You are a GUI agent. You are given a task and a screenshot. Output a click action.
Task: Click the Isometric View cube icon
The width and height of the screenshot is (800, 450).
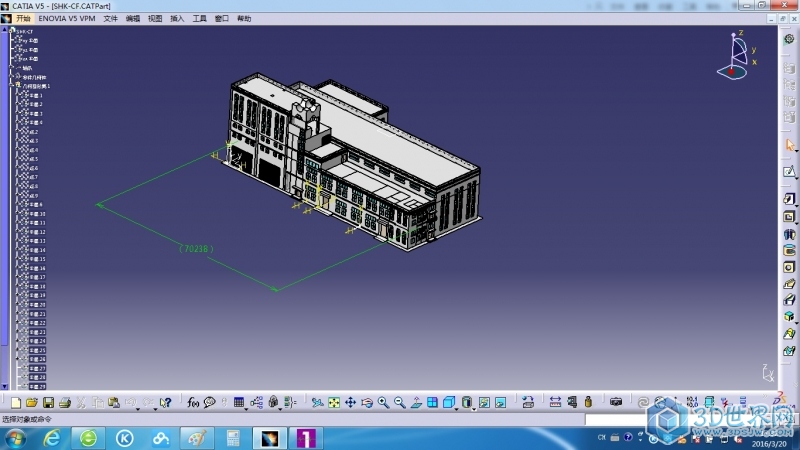point(448,403)
